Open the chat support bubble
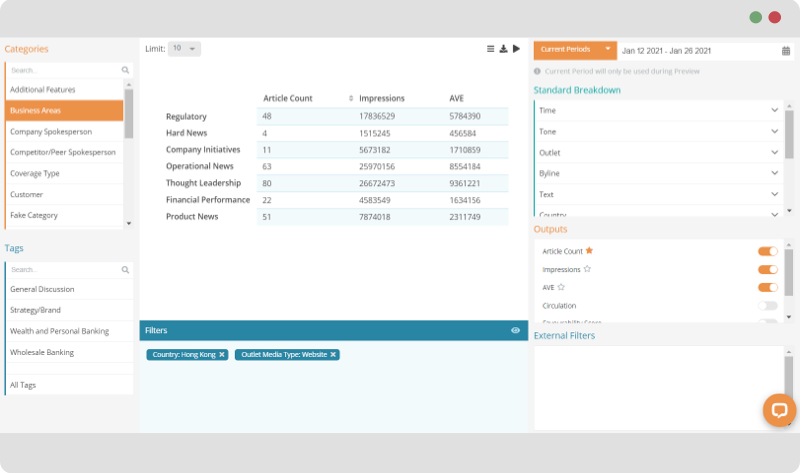The width and height of the screenshot is (801, 473). point(779,410)
